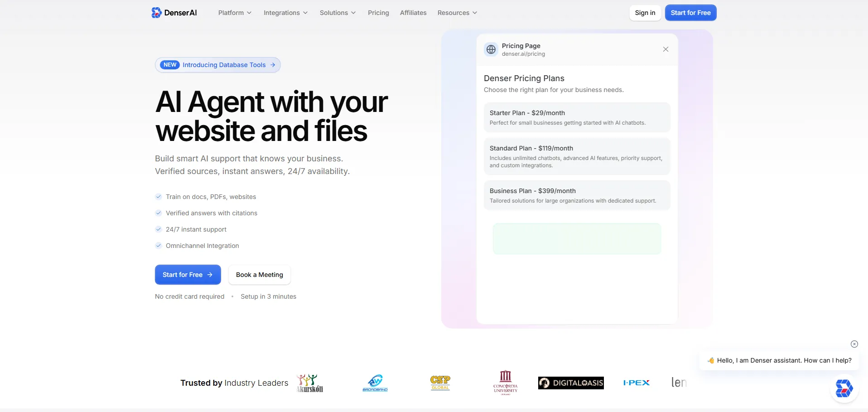Click the CSP Global logo
Image resolution: width=868 pixels, height=412 pixels.
pos(440,383)
